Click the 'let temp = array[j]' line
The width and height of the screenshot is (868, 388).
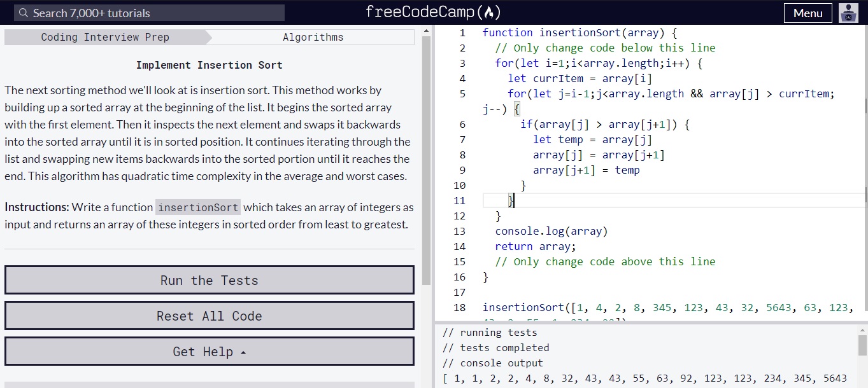[592, 139]
